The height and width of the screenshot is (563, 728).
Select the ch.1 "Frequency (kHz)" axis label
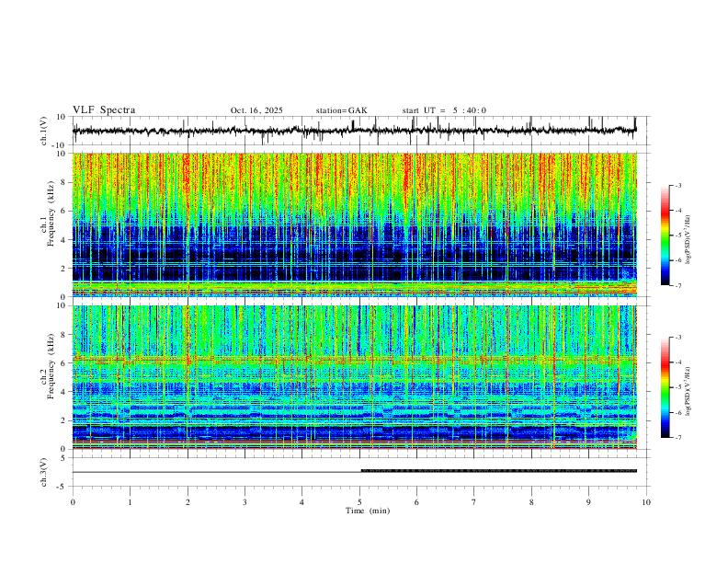(x=51, y=213)
